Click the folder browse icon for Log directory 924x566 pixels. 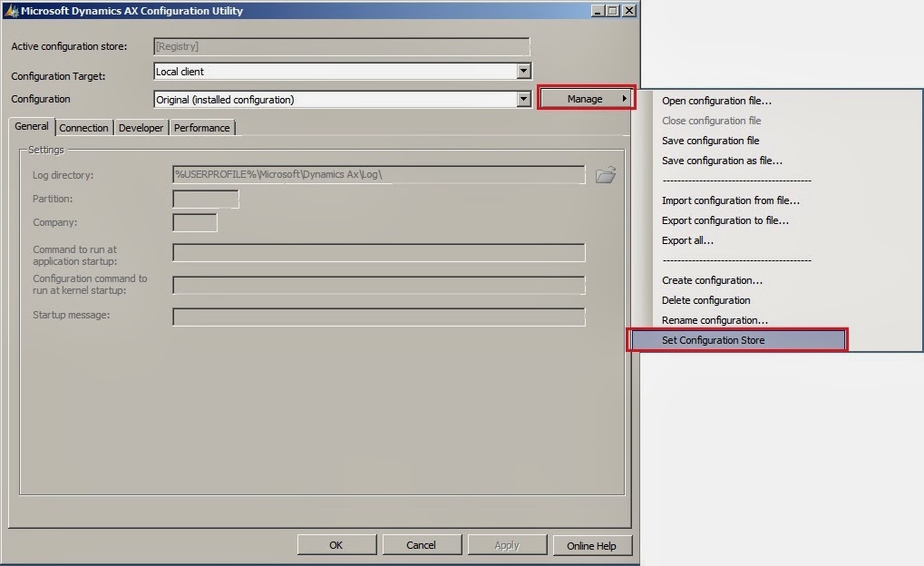(x=606, y=175)
